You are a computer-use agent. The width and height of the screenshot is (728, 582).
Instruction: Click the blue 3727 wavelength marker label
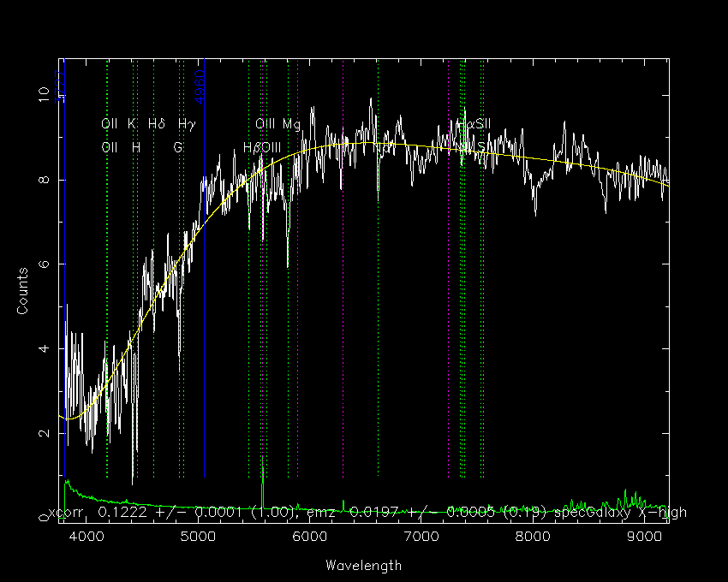coord(60,86)
